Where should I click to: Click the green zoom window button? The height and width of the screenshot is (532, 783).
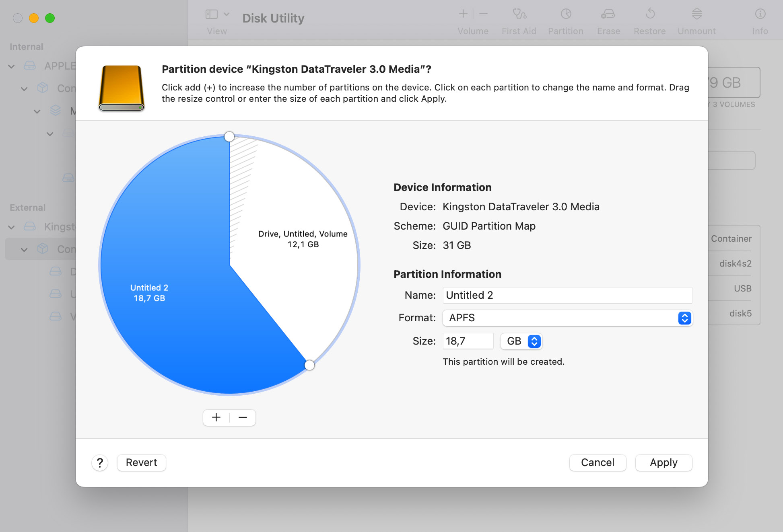point(50,18)
